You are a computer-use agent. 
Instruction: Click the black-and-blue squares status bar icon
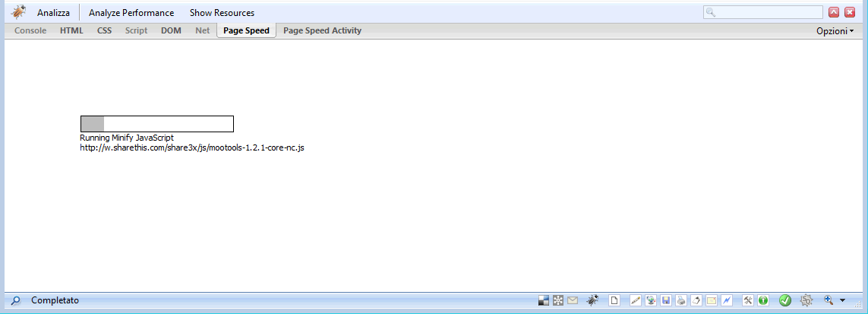point(544,301)
